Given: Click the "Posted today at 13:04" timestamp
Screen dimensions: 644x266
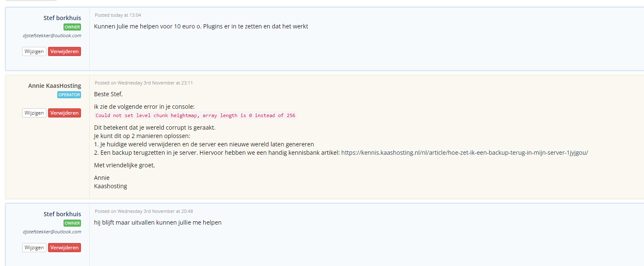Looking at the screenshot, I should tap(118, 15).
